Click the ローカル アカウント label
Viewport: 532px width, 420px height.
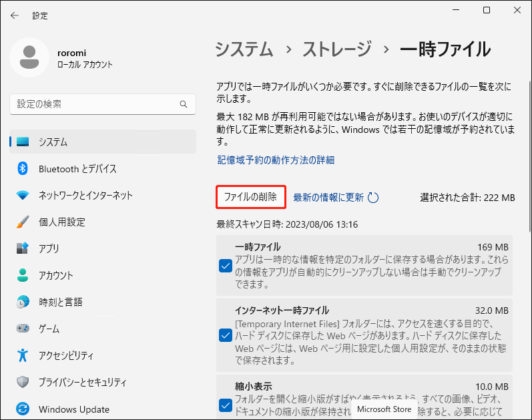(85, 65)
